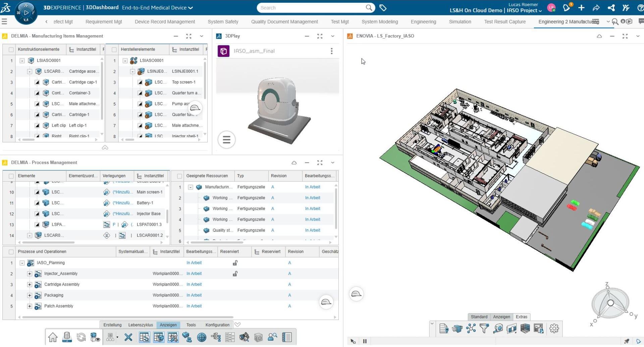Image resolution: width=644 pixels, height=347 pixels.
Task: Toggle table with cube view button
Action: pos(159,337)
